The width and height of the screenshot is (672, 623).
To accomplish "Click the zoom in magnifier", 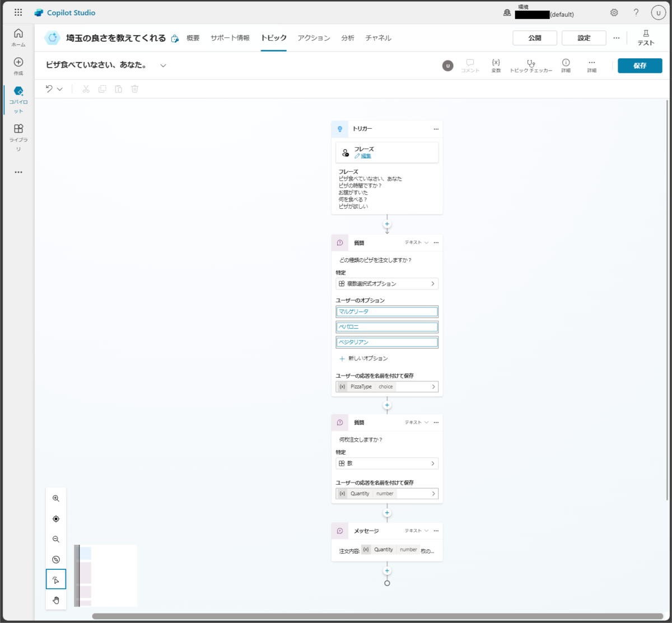I will [56, 498].
